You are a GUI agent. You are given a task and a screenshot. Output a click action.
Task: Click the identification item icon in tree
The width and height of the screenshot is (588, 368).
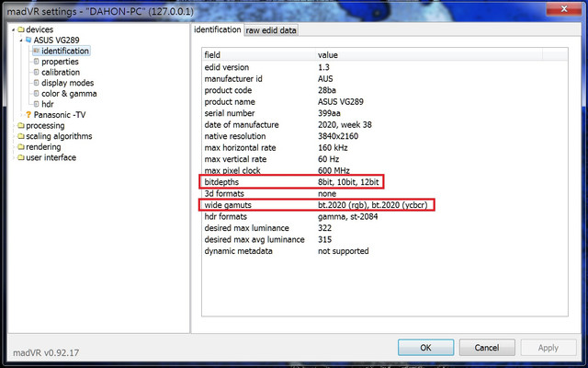(x=37, y=51)
